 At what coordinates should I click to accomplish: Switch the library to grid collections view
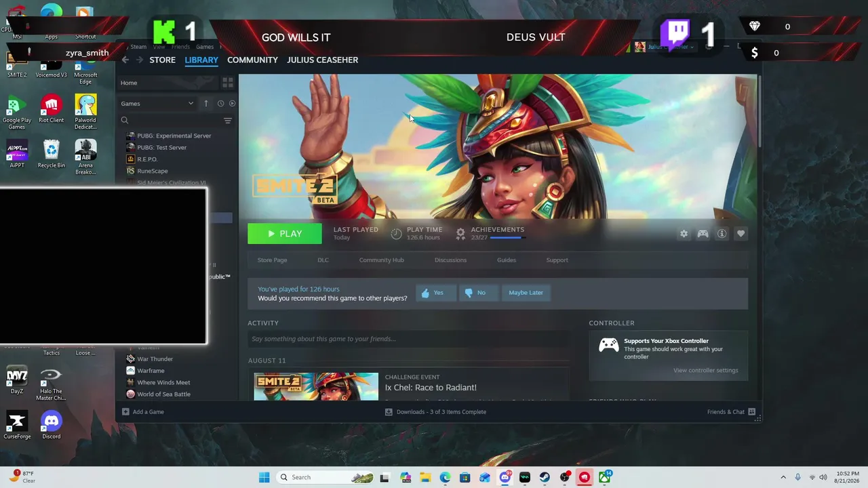point(228,83)
